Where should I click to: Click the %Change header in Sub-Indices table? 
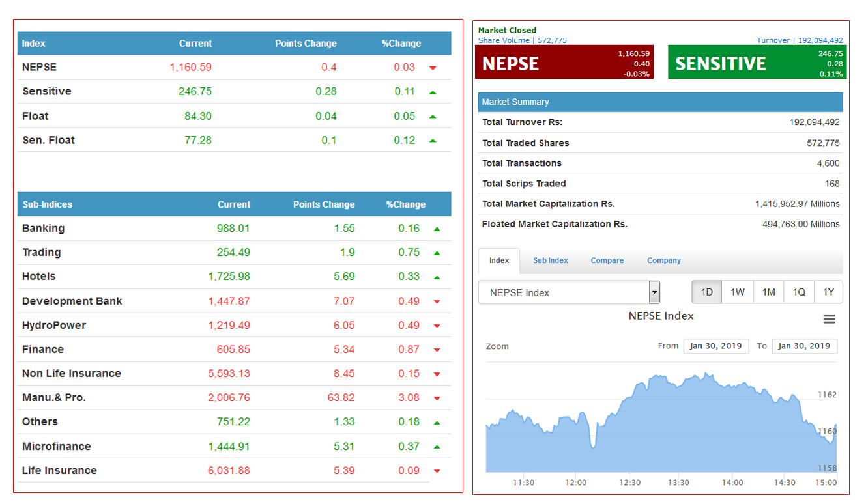point(406,204)
